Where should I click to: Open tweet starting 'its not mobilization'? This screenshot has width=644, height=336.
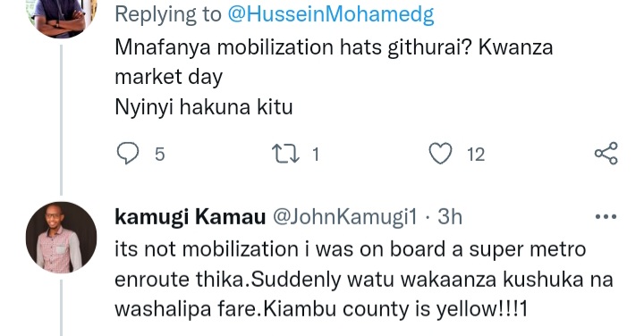coord(364,279)
